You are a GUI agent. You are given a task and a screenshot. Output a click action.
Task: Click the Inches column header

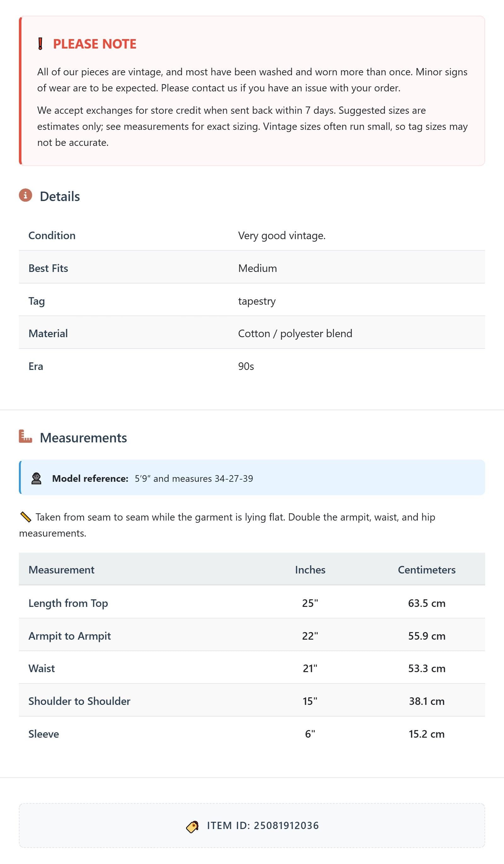[310, 570]
